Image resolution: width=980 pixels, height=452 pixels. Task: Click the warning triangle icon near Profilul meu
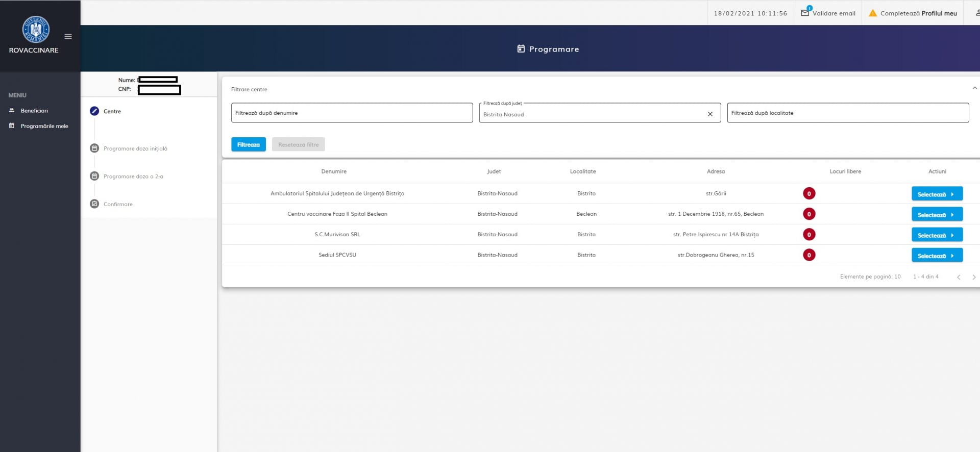point(873,13)
